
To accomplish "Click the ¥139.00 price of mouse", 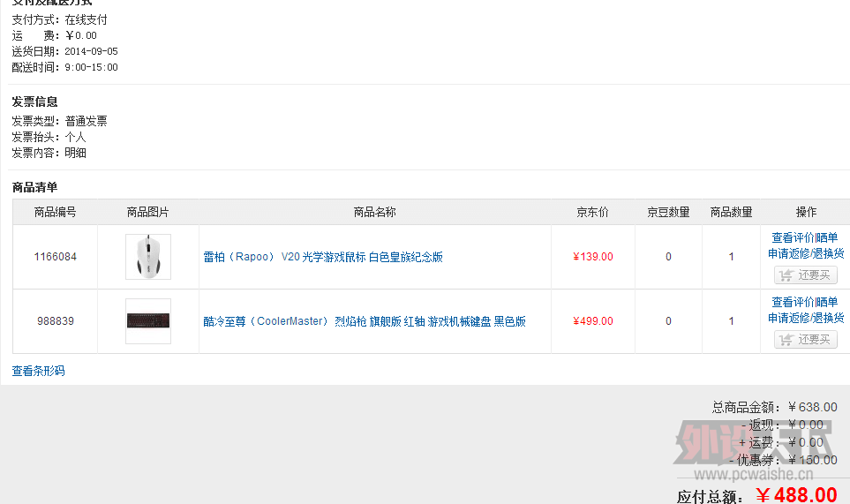I will coord(593,257).
